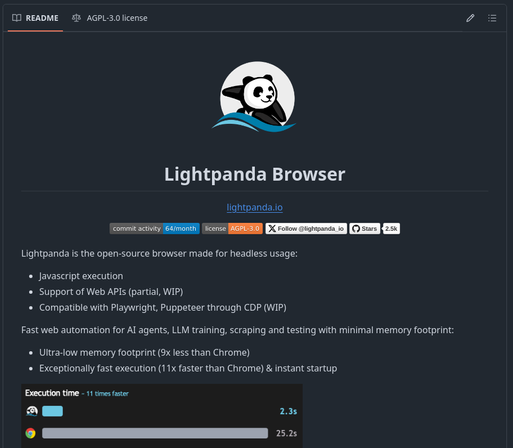This screenshot has height=448, width=513.
Task: Click "Exceptionally fast execution" list item
Action: click(x=188, y=368)
